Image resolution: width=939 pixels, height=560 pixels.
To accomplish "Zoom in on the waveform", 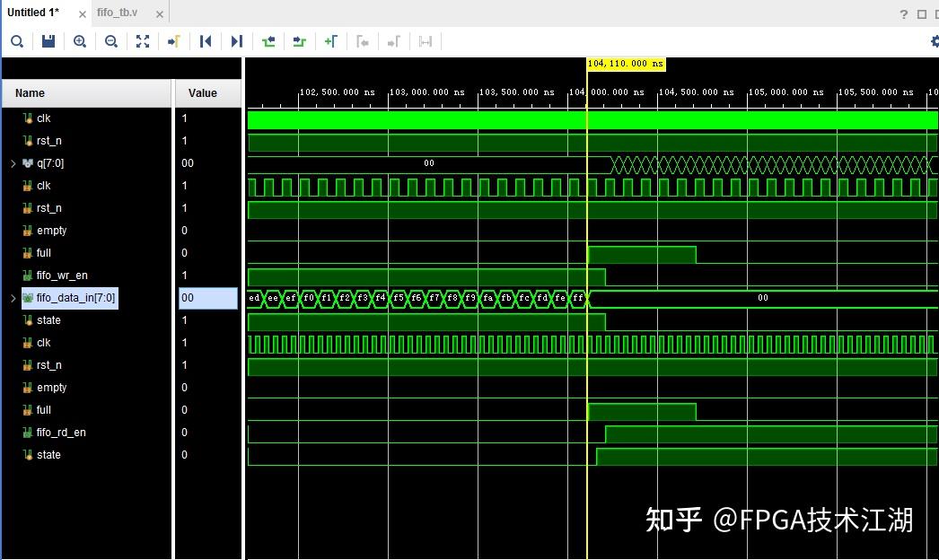I will (x=80, y=41).
